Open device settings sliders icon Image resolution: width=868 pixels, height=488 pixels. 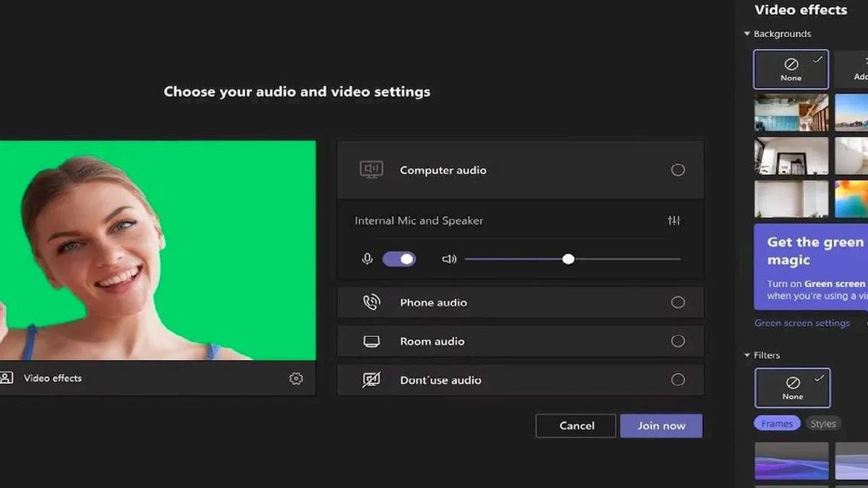(x=673, y=221)
